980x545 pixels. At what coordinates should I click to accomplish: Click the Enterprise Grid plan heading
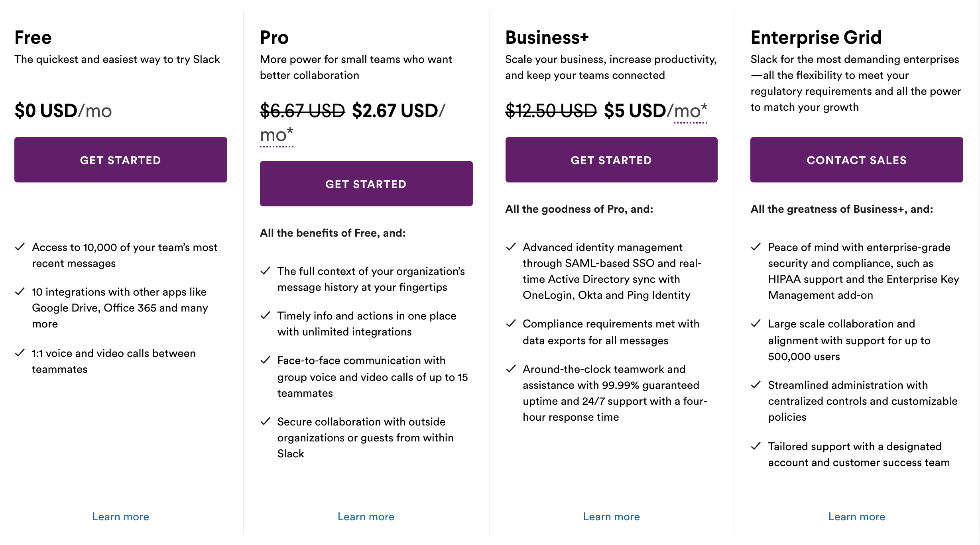(x=816, y=37)
